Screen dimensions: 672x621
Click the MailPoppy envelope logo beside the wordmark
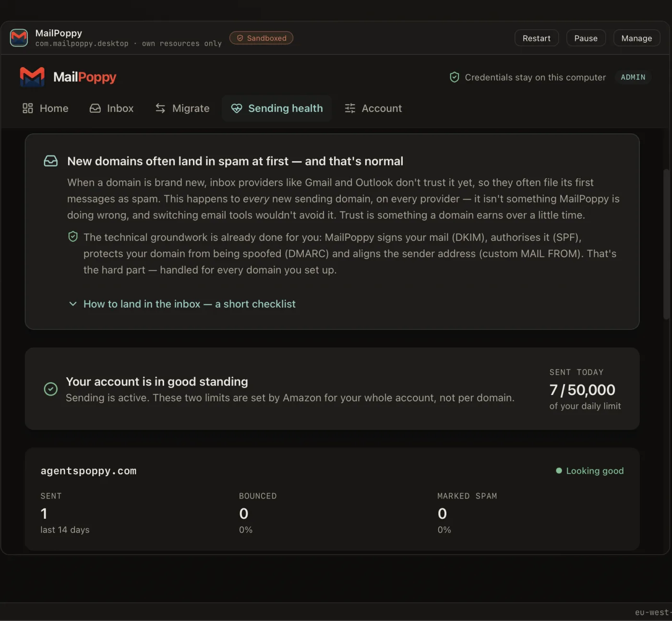[x=32, y=77]
